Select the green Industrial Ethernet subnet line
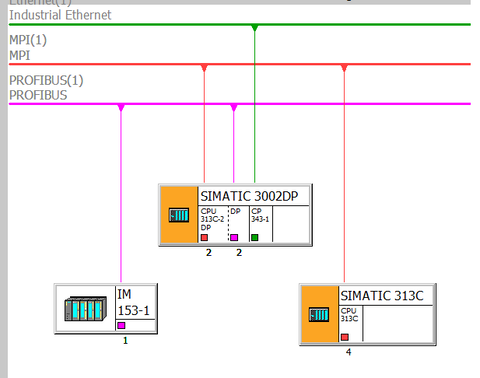Screen dimensions: 480x378 (240, 24)
